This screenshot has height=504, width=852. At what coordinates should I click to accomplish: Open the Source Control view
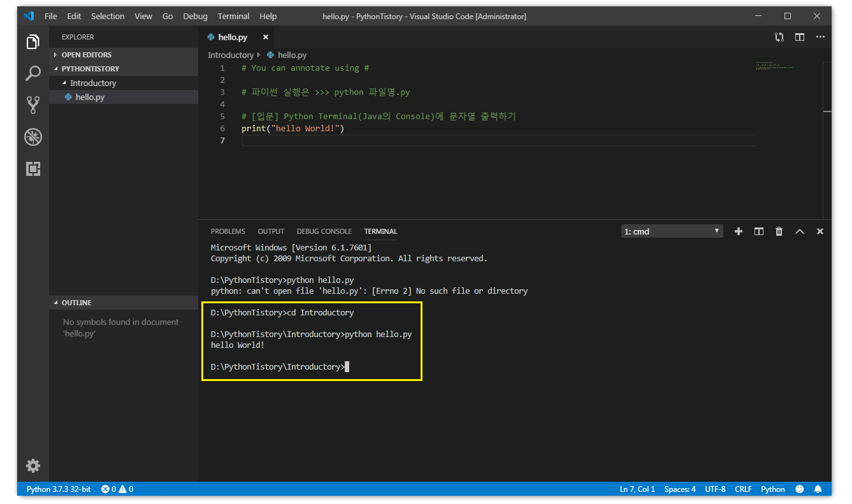33,105
